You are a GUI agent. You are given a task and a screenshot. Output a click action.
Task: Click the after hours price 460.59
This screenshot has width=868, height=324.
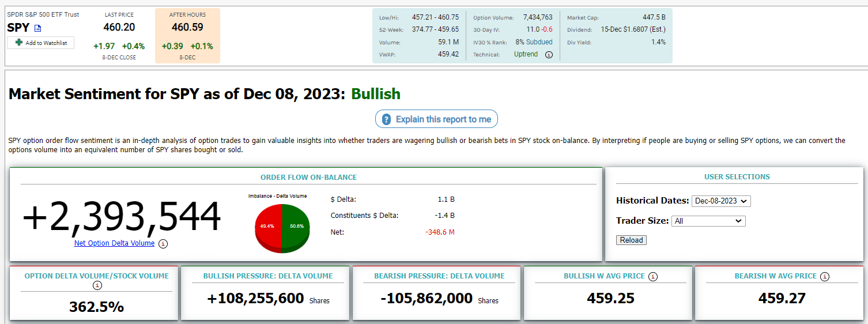pos(187,27)
